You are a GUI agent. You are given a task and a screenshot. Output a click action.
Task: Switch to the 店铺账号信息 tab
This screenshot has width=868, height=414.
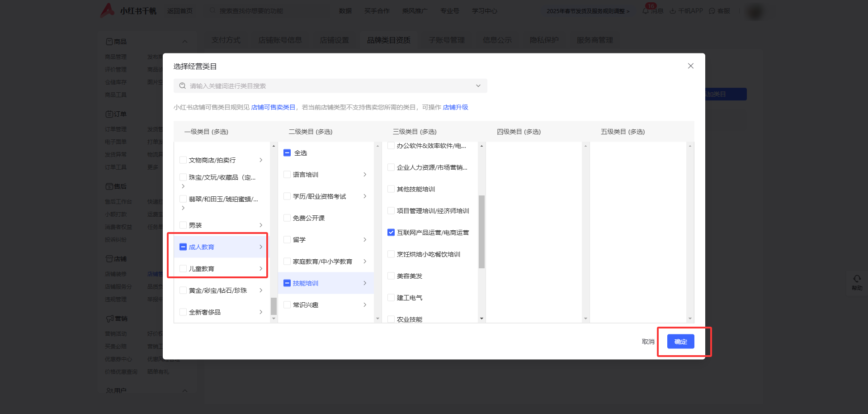click(x=280, y=40)
